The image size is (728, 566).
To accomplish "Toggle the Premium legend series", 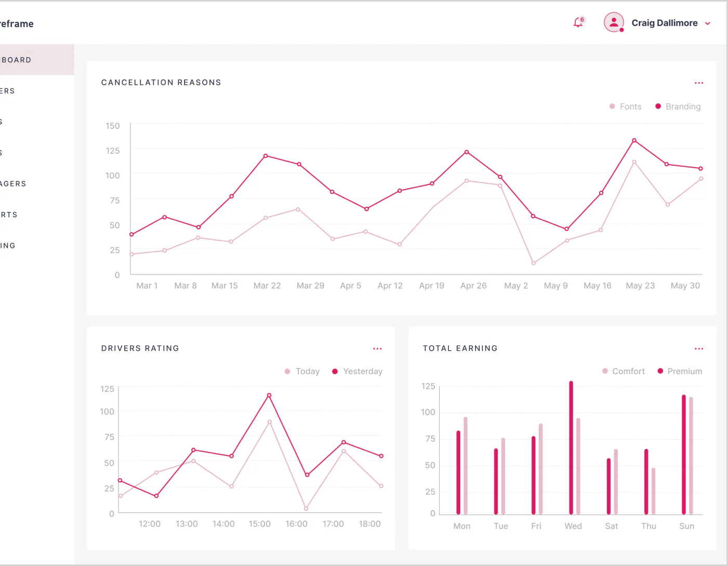I will (x=679, y=371).
